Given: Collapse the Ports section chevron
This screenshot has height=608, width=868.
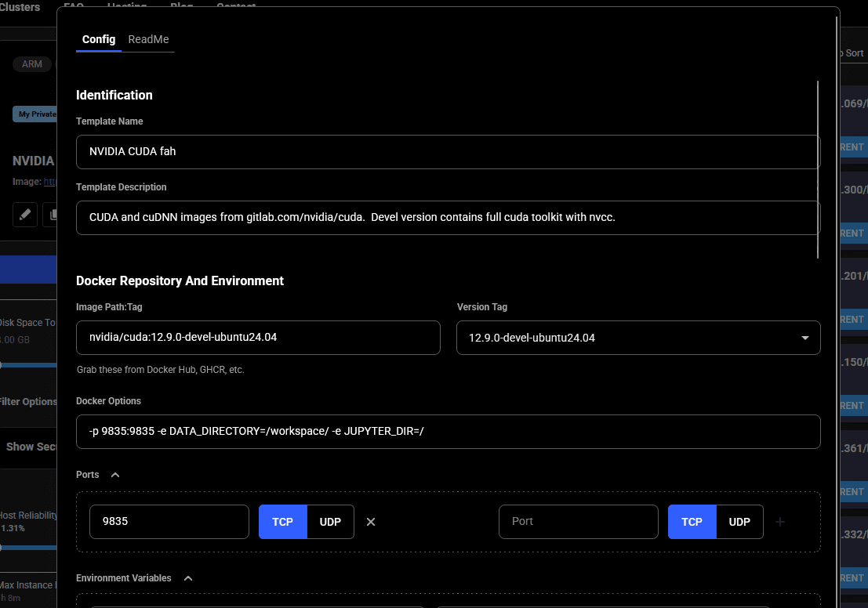Looking at the screenshot, I should tap(115, 475).
